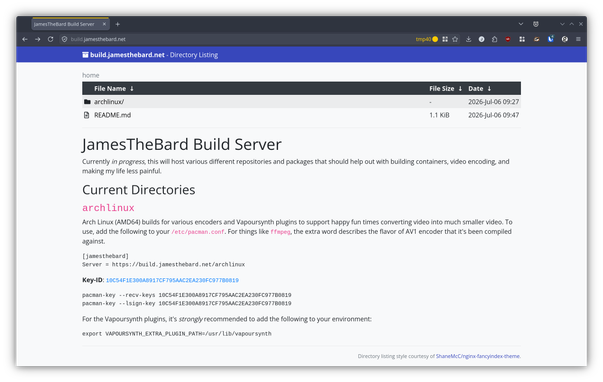
Task: Click the build.jamesthebard.net header title
Action: pos(127,55)
